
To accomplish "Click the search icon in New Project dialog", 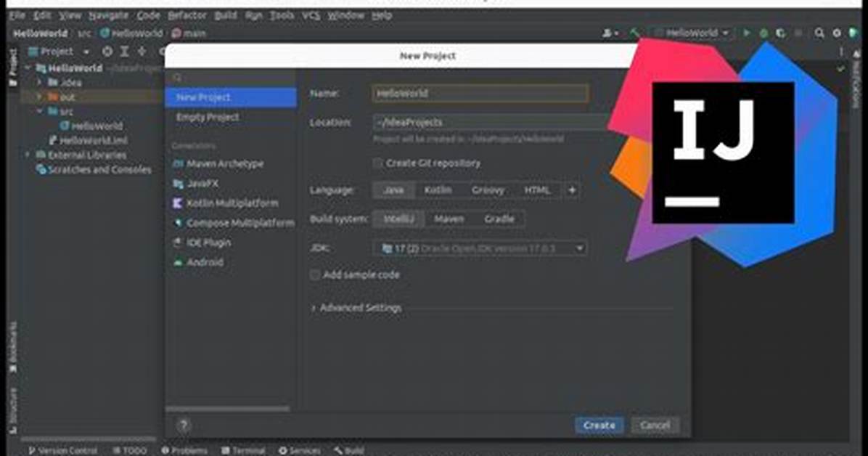I will 177,78.
